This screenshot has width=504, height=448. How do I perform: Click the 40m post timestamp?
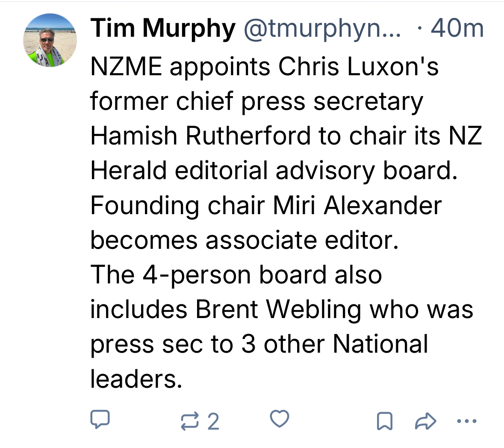click(457, 28)
